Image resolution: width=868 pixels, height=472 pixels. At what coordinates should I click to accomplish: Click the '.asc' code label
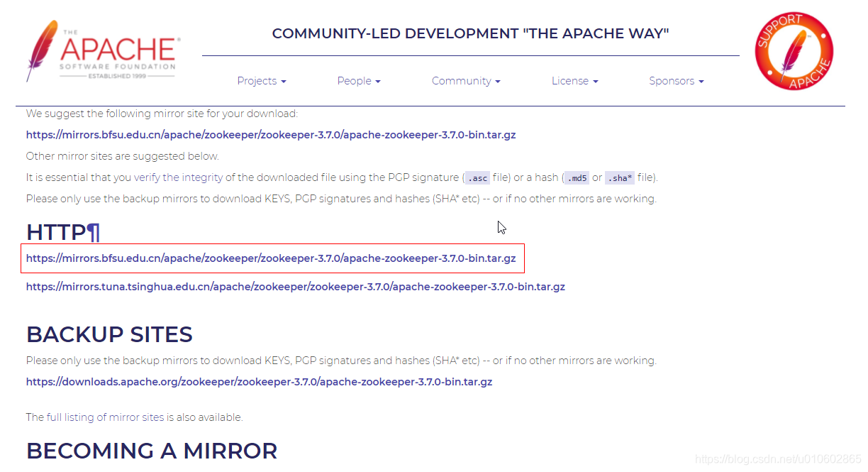[477, 178]
